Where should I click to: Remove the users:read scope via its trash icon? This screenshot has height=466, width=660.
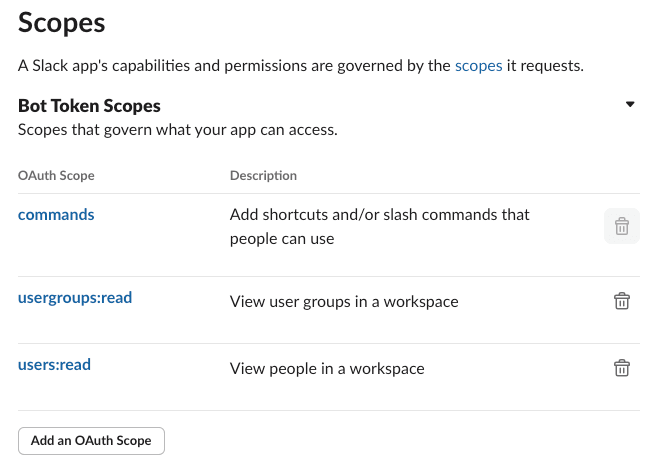622,368
